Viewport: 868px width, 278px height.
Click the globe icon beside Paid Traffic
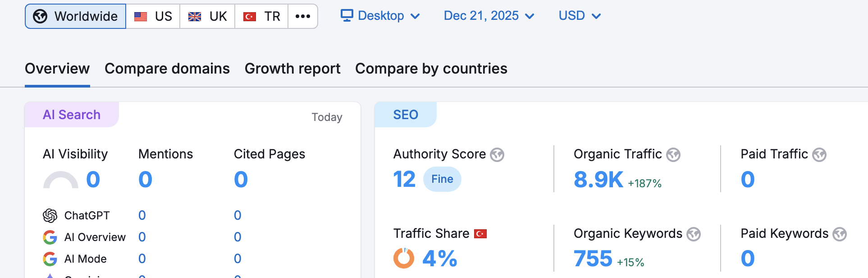pyautogui.click(x=819, y=155)
